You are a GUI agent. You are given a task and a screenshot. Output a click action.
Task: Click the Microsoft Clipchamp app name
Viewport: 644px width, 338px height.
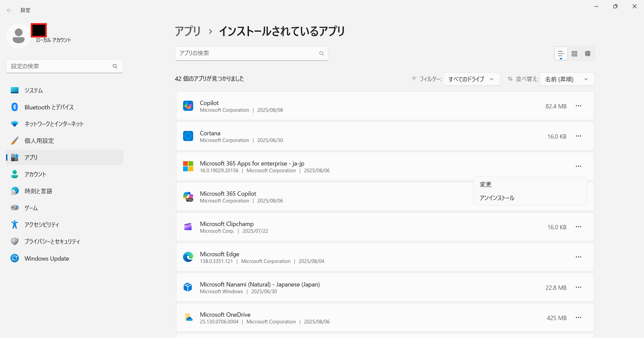pyautogui.click(x=227, y=224)
